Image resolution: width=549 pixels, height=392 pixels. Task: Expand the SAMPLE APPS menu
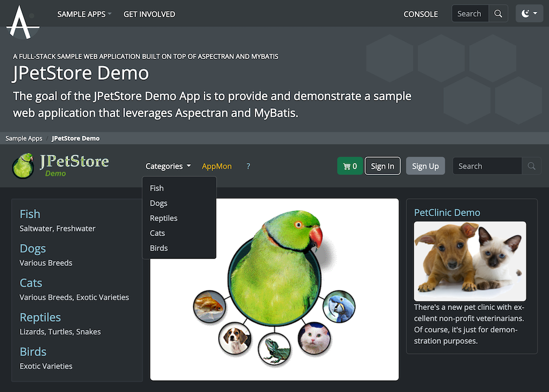click(84, 14)
